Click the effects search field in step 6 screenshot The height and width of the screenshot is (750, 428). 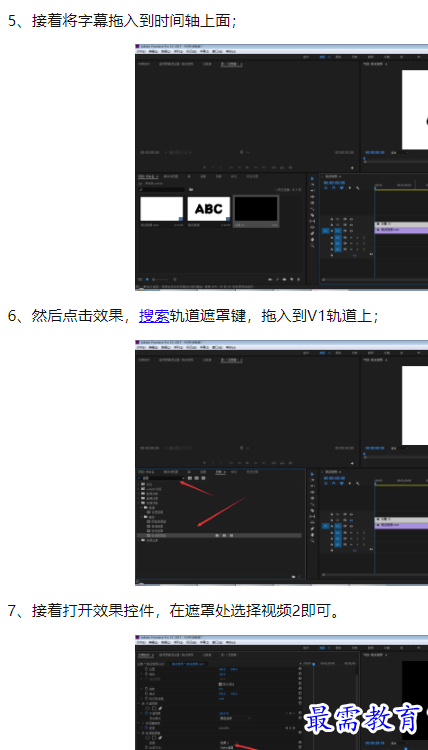point(161,478)
